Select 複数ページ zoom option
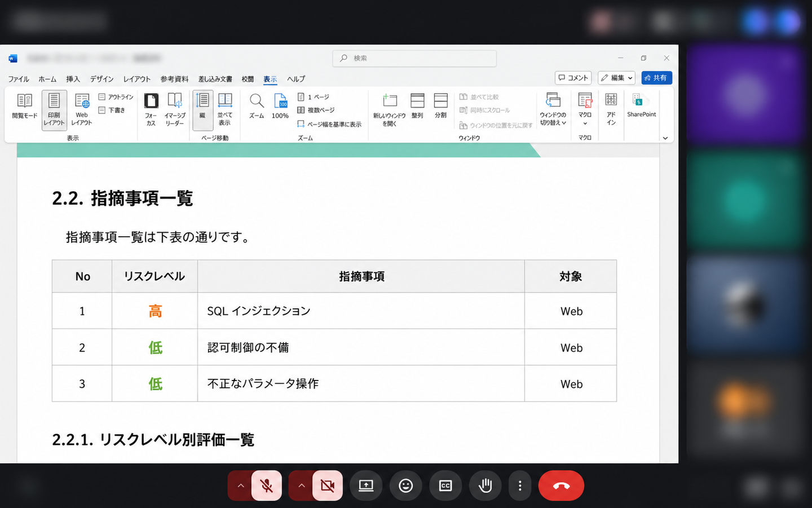The width and height of the screenshot is (812, 508). (x=316, y=111)
